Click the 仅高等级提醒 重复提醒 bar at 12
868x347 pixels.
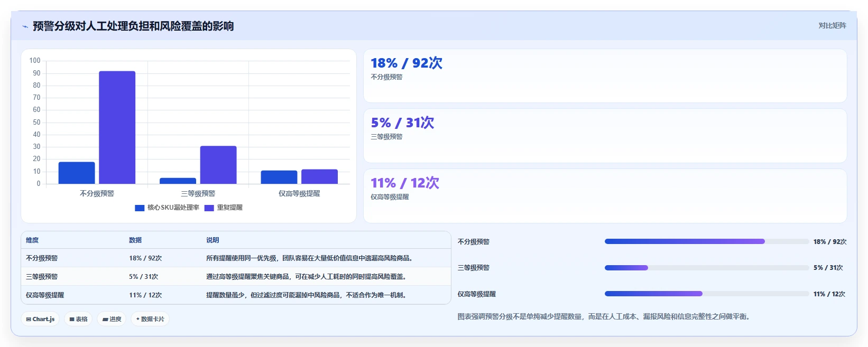(x=319, y=176)
